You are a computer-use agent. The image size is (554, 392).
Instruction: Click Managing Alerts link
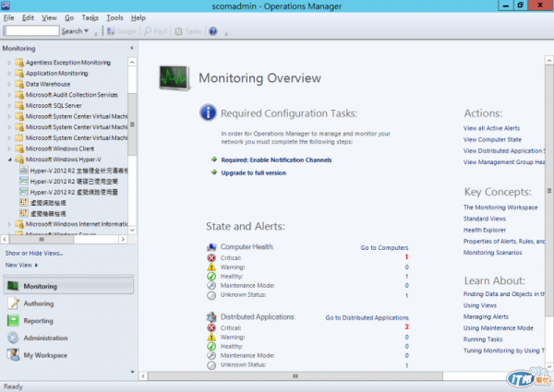[x=486, y=317]
